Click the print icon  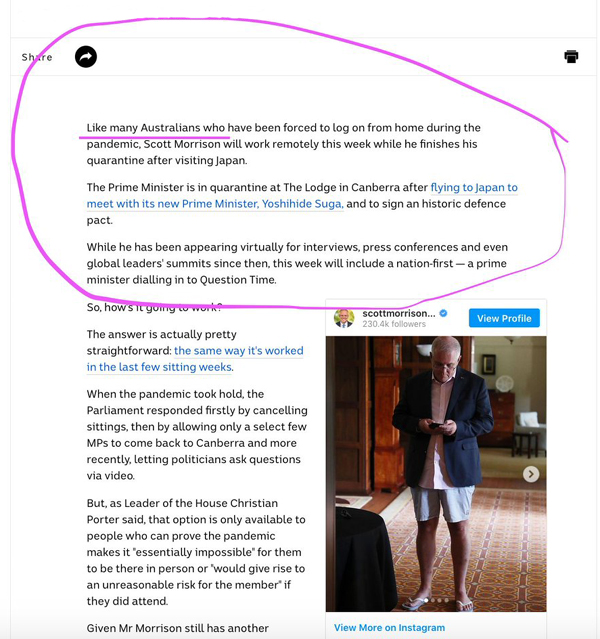coord(571,56)
